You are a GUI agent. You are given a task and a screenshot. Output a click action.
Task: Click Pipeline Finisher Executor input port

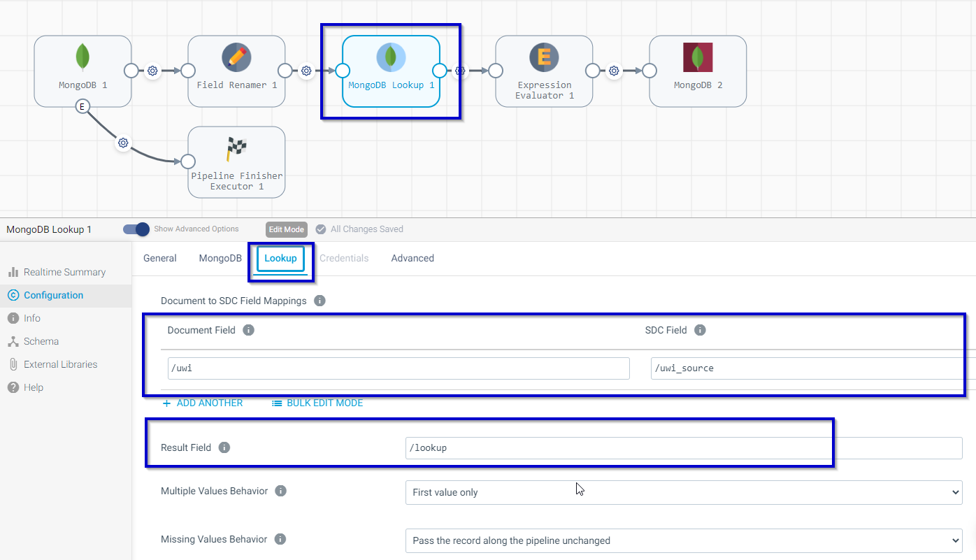pos(188,161)
